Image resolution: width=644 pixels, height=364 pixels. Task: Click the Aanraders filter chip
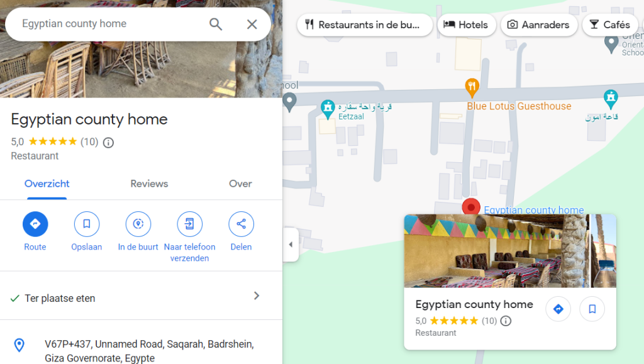pyautogui.click(x=539, y=25)
